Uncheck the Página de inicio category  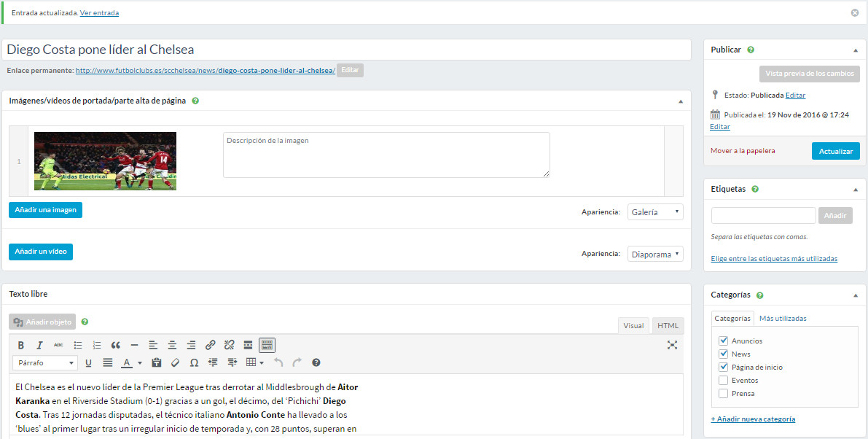tap(723, 367)
